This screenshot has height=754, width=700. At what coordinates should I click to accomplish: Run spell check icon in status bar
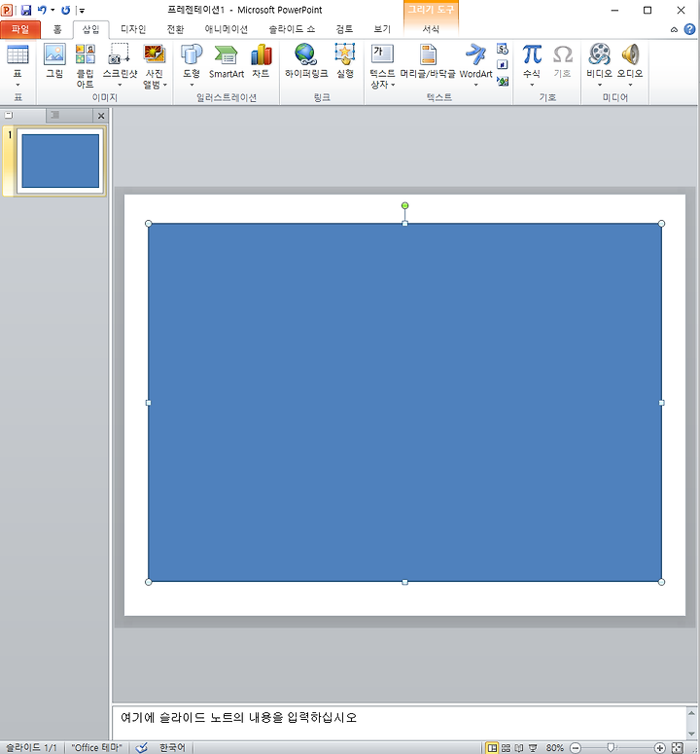[x=141, y=747]
